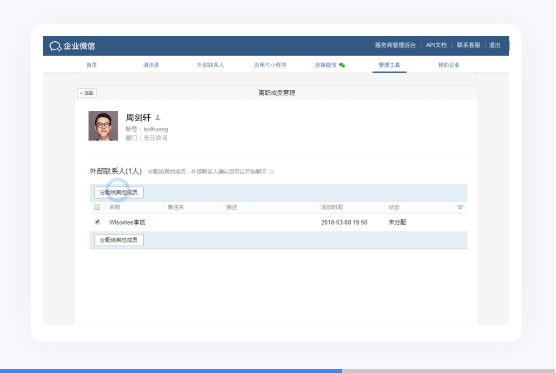Click the person icon next to 周剑轩
This screenshot has width=556, height=373.
(x=158, y=117)
